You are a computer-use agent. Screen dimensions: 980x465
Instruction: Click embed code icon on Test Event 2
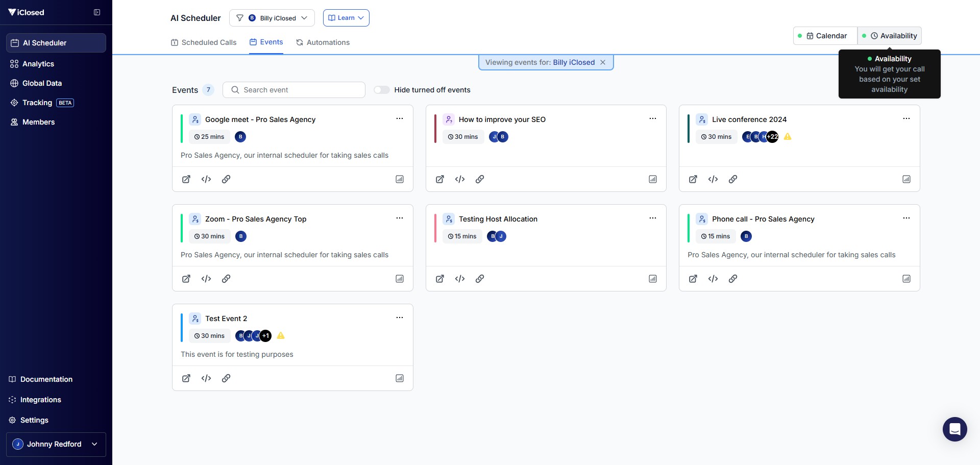[x=206, y=378]
